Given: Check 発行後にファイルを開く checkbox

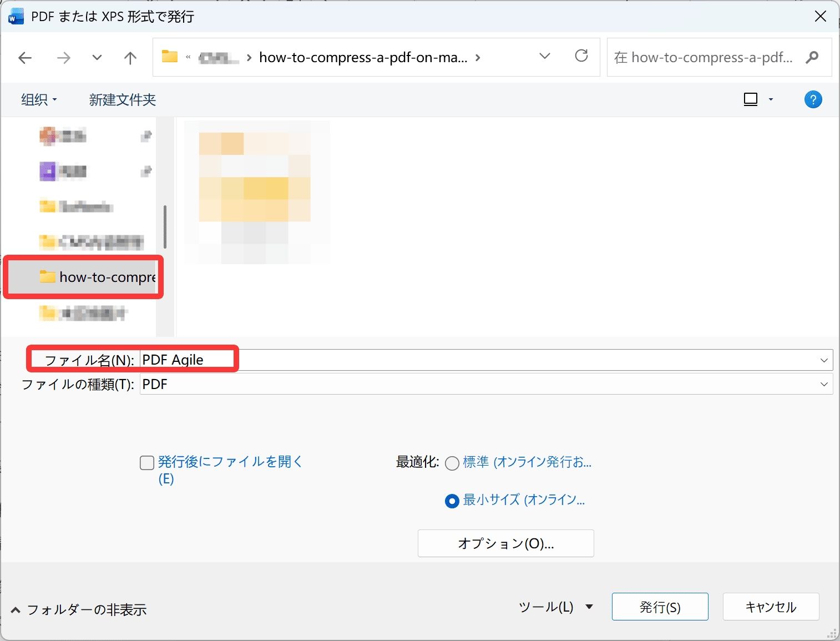Looking at the screenshot, I should point(146,462).
